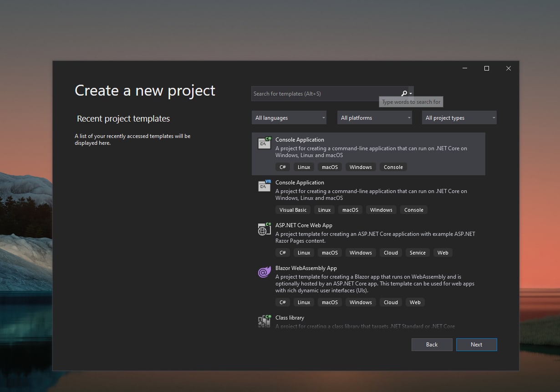
Task: Click the Blazor WebAssembly App title
Action: click(x=306, y=268)
